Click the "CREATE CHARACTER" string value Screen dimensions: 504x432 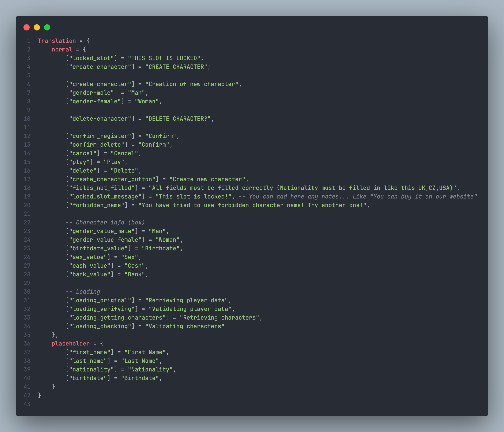click(176, 67)
